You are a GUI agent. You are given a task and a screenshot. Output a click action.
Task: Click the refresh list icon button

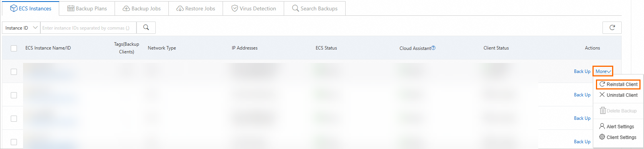coord(612,28)
